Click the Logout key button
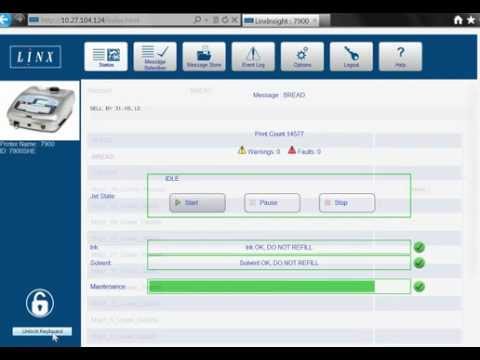This screenshot has width=480, height=360. point(351,56)
